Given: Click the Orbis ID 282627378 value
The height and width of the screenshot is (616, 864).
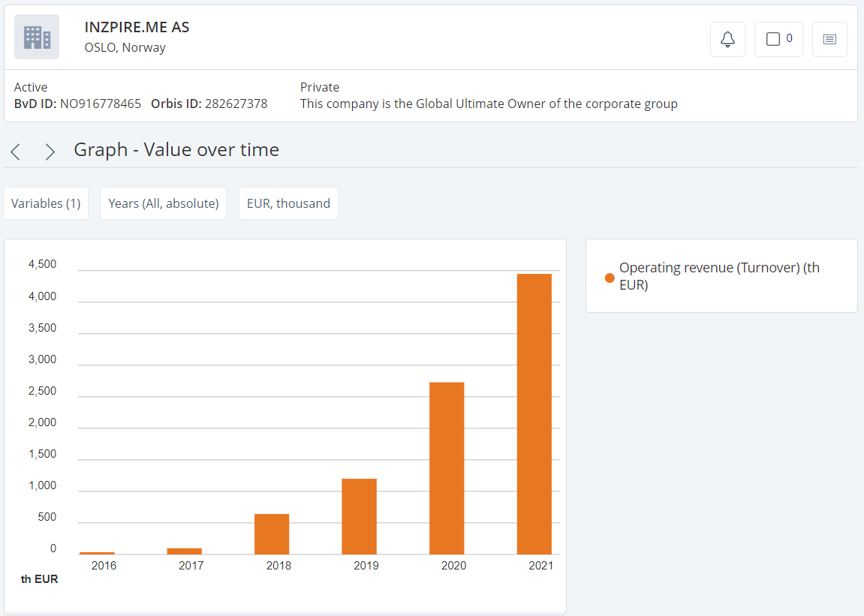Looking at the screenshot, I should point(236,104).
